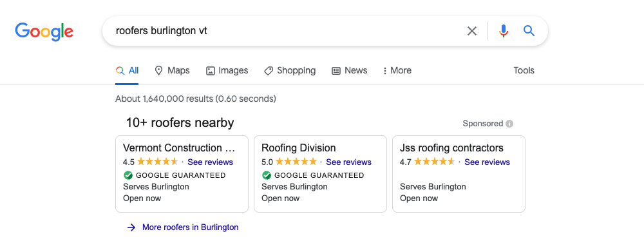Click the Google logo
644x250 pixels.
pos(44,32)
